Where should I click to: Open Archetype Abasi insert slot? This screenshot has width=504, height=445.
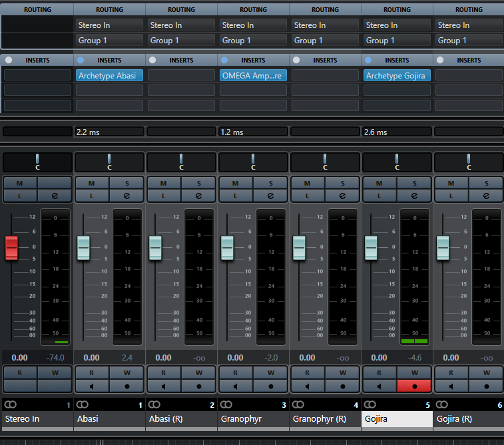(x=109, y=75)
